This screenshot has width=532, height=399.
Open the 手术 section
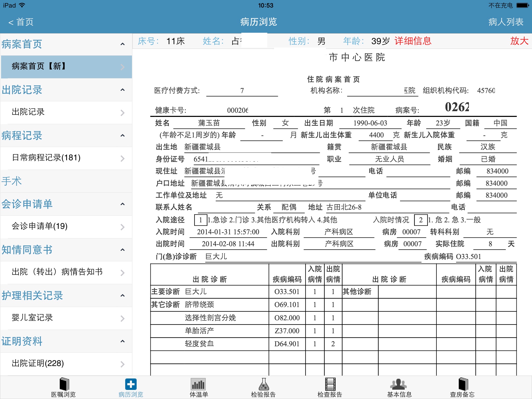pos(66,181)
